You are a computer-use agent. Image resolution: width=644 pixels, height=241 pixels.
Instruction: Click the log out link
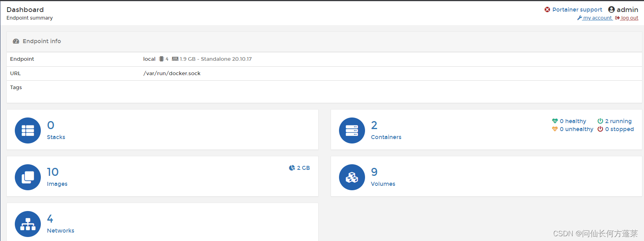630,18
